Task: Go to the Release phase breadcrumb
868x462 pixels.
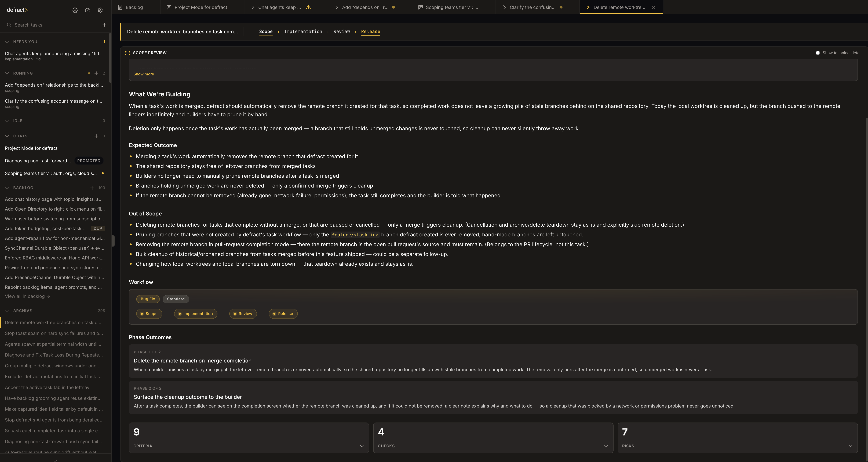Action: click(371, 32)
